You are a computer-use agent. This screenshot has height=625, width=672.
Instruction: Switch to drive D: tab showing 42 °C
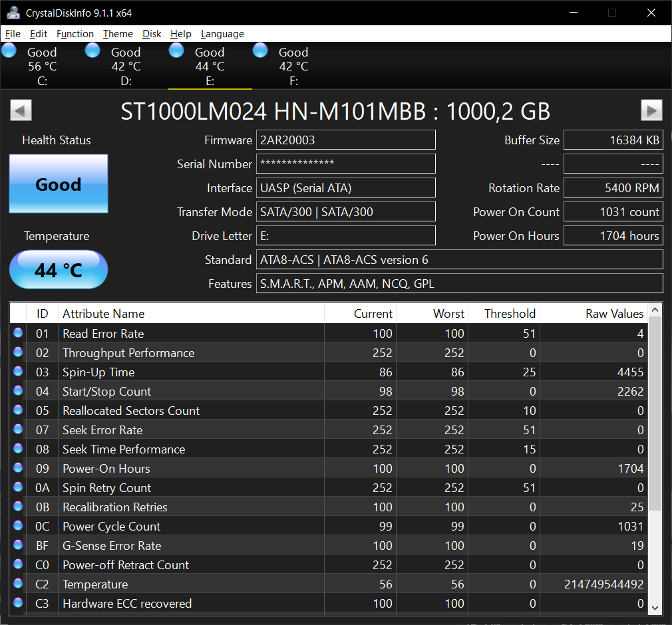click(126, 66)
